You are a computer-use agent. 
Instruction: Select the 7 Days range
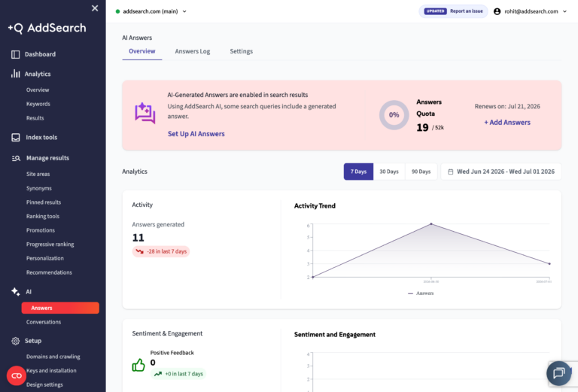358,172
